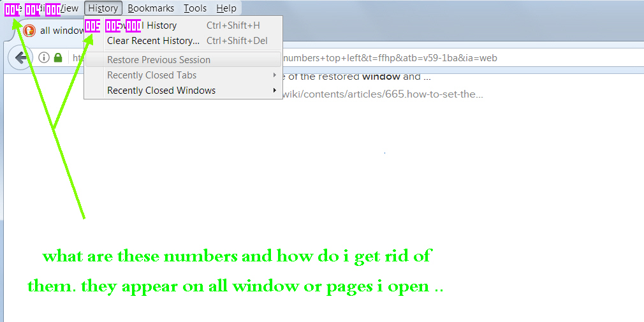Click the green padlock security icon
The height and width of the screenshot is (322, 644).
58,57
